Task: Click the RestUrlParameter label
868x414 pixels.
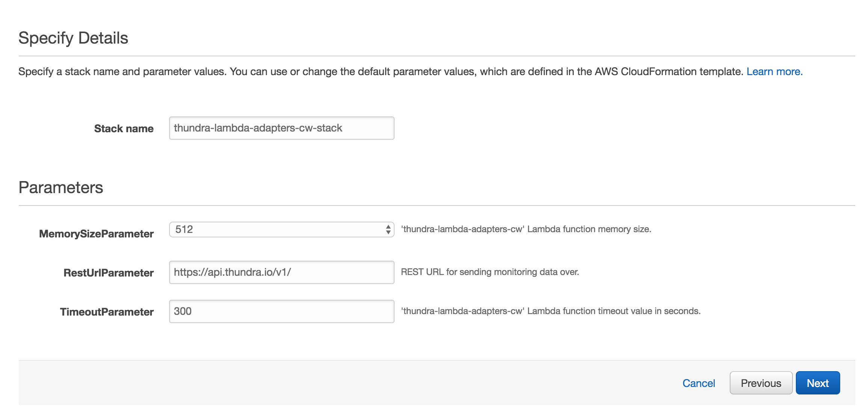Action: point(109,273)
